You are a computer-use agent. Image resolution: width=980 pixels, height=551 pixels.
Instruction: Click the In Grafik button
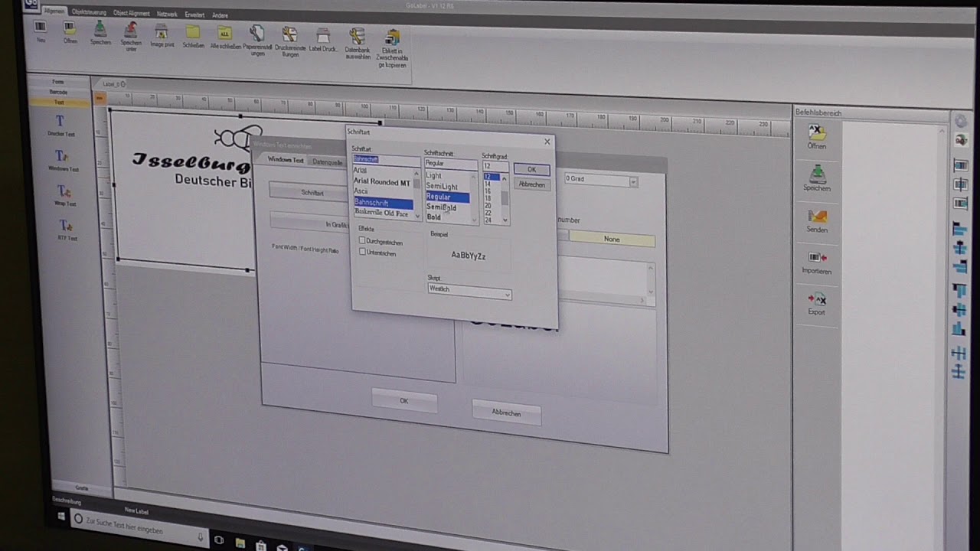[310, 223]
